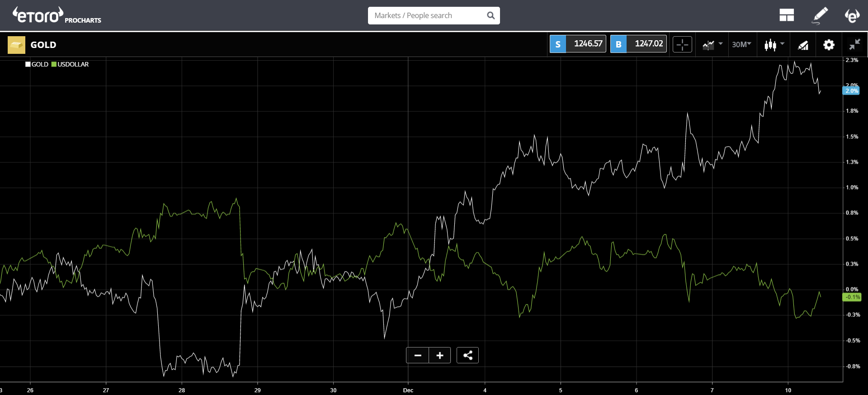
Task: Open the chart drawing studies icon
Action: point(803,45)
